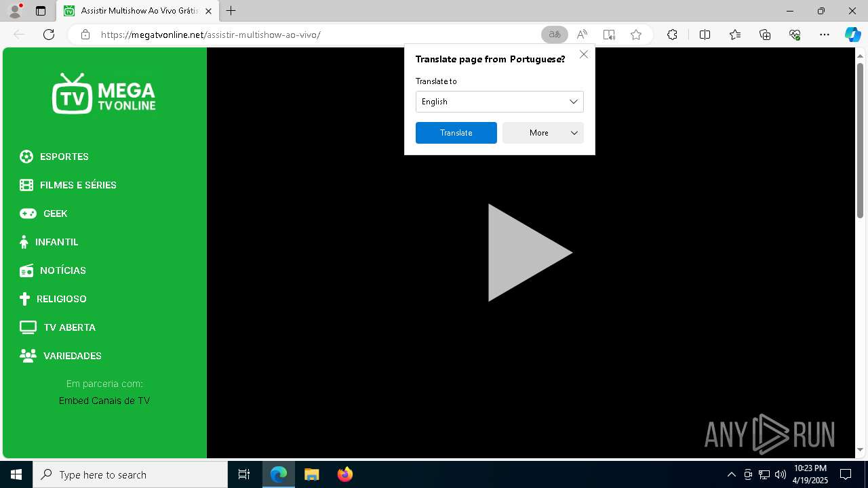Play the Multishow live video
Screen dimensions: 868x488
[530, 253]
